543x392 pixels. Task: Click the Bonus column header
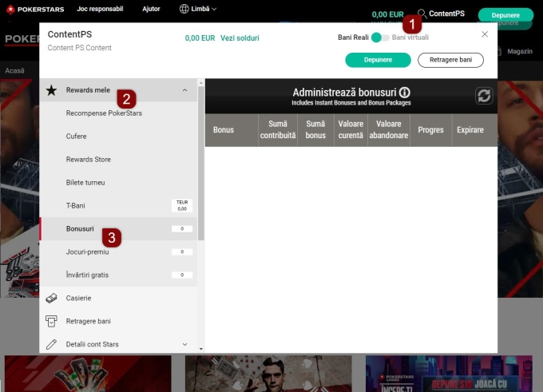coord(232,130)
